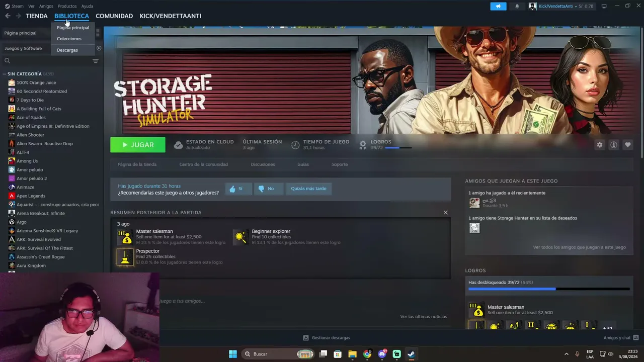Click the Steam taskbar icon
This screenshot has height=362, width=644.
pos(411,354)
